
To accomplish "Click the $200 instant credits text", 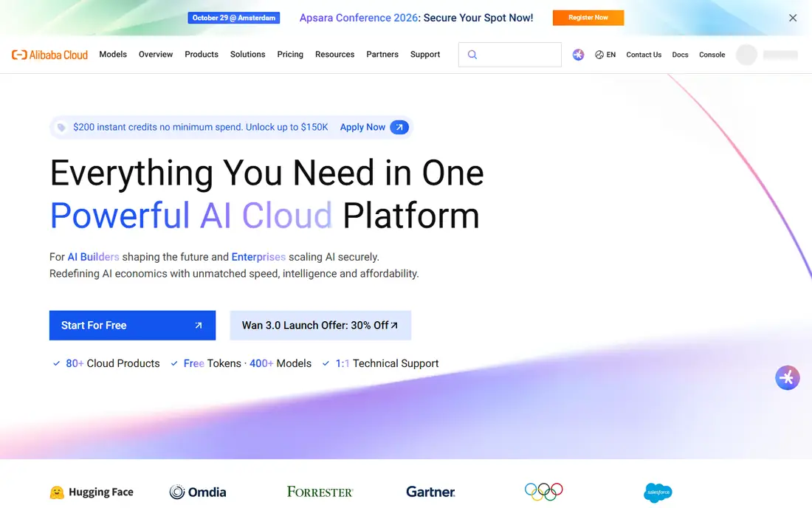I will click(200, 127).
